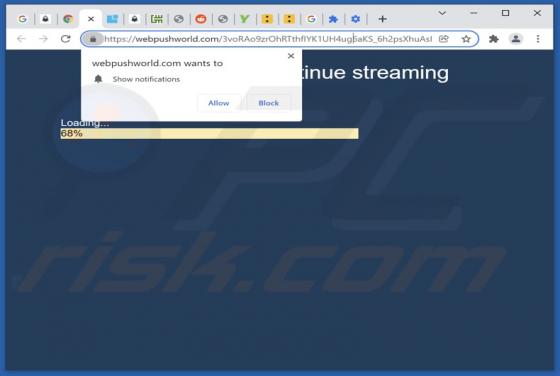
Task: Open the Chrome three-dot menu
Action: point(538,39)
